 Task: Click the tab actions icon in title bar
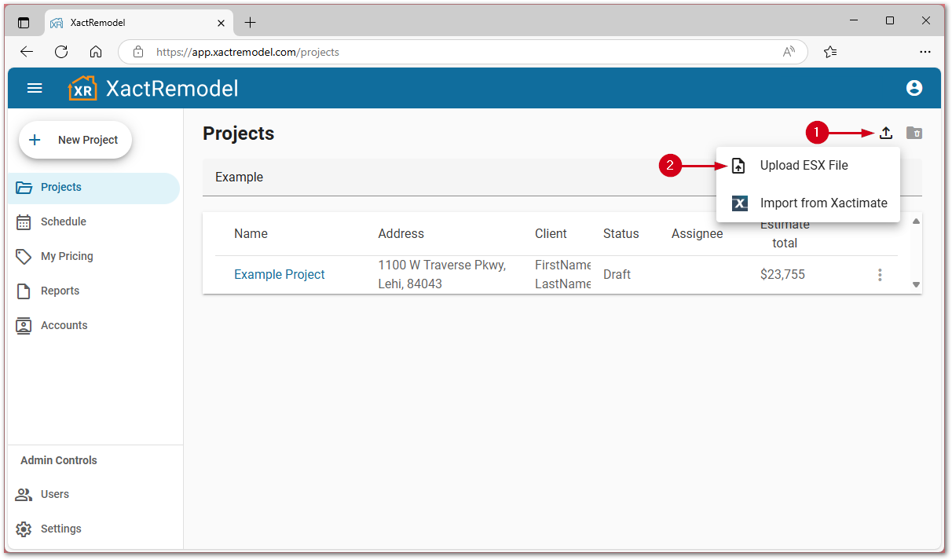coord(24,23)
